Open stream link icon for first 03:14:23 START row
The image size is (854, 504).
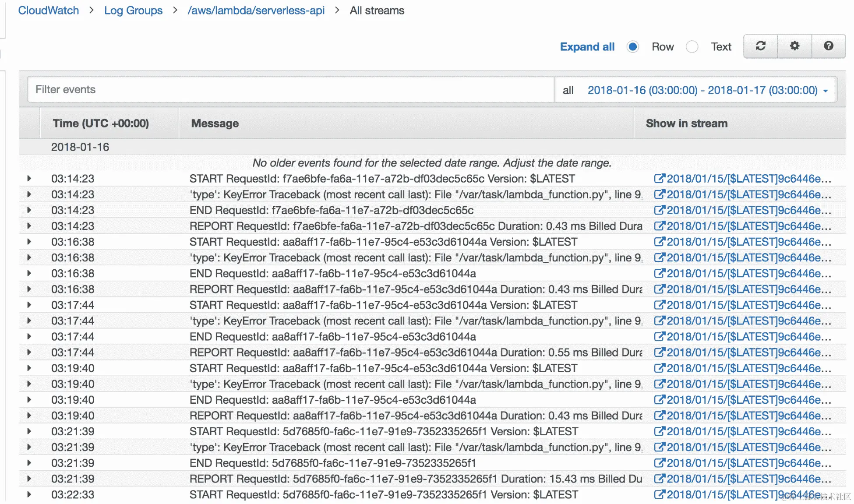point(659,179)
